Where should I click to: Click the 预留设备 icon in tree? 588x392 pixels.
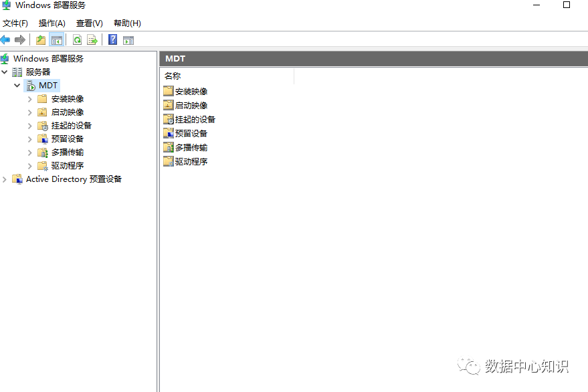click(x=43, y=138)
